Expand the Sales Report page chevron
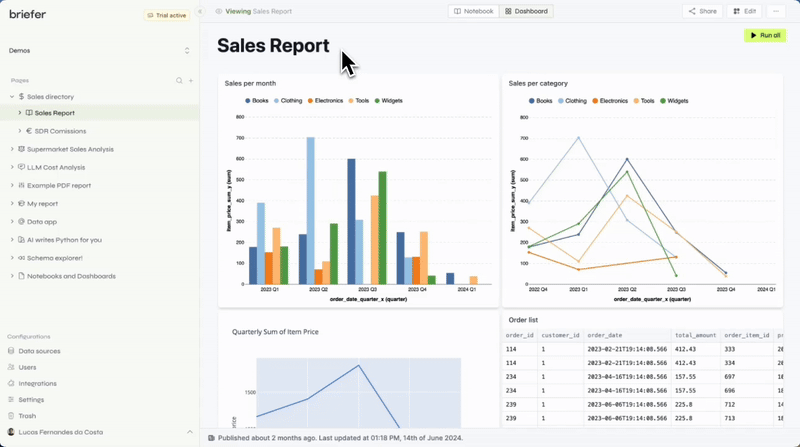The width and height of the screenshot is (800, 447). [x=20, y=113]
